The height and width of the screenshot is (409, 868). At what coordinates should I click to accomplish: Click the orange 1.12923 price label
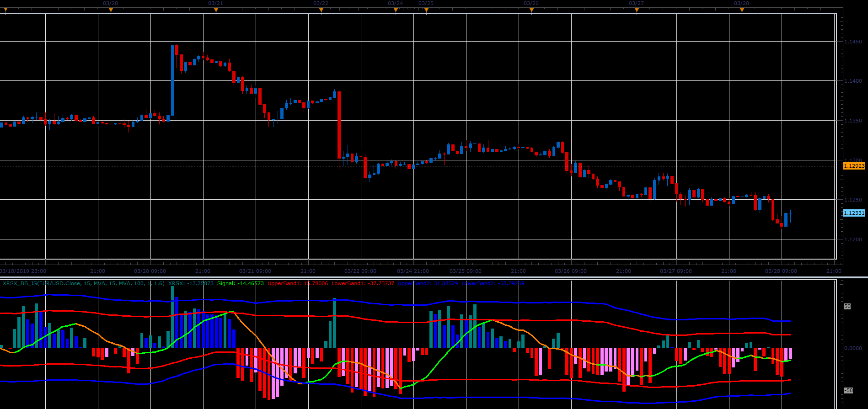click(854, 166)
